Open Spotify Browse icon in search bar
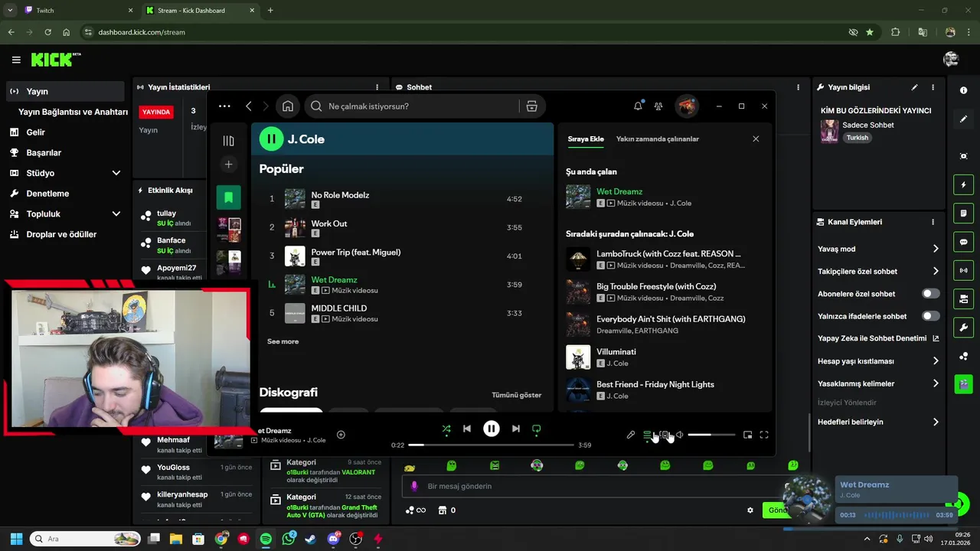Screen dimensions: 980x551 [532, 106]
